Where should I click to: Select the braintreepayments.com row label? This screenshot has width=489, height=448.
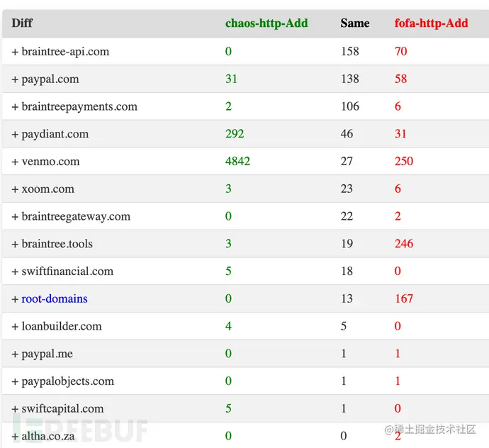[79, 106]
